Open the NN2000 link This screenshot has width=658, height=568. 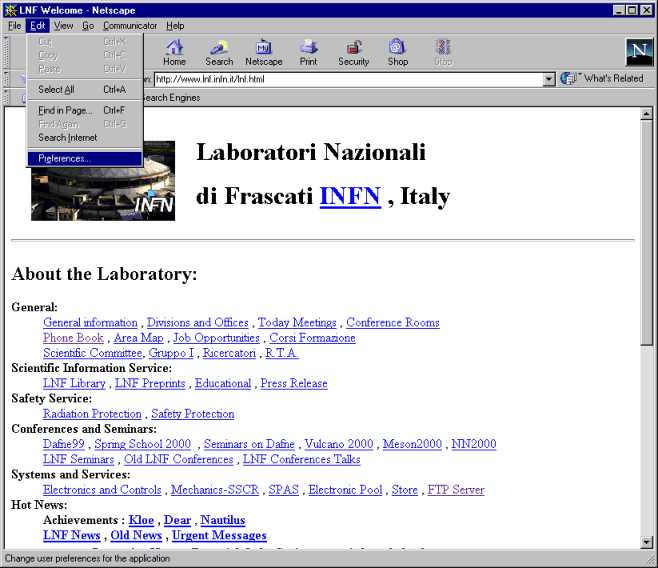click(474, 444)
